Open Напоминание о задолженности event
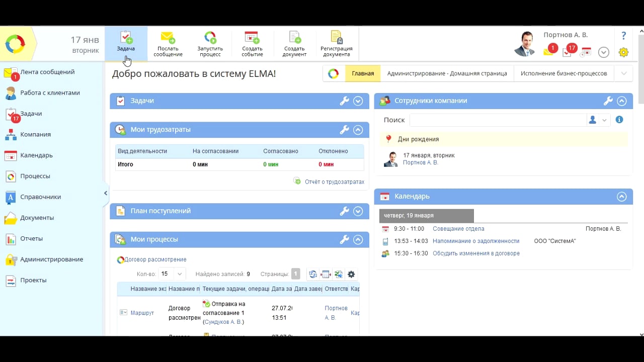Viewport: 644px width, 362px height. coord(476,241)
